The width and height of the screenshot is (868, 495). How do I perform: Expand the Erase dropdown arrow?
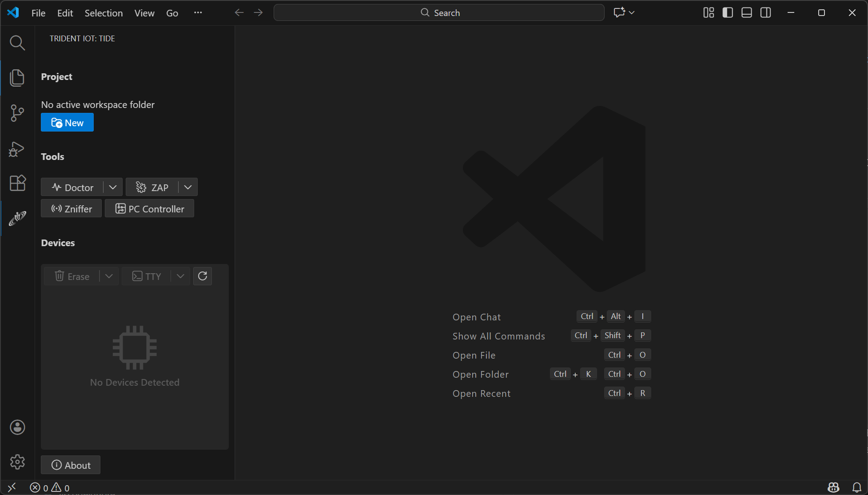coord(109,276)
